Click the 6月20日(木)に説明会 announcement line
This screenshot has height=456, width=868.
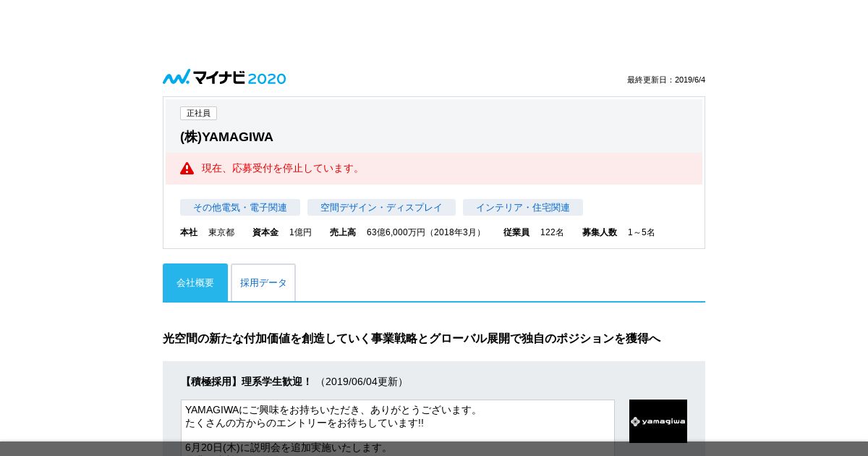click(287, 447)
